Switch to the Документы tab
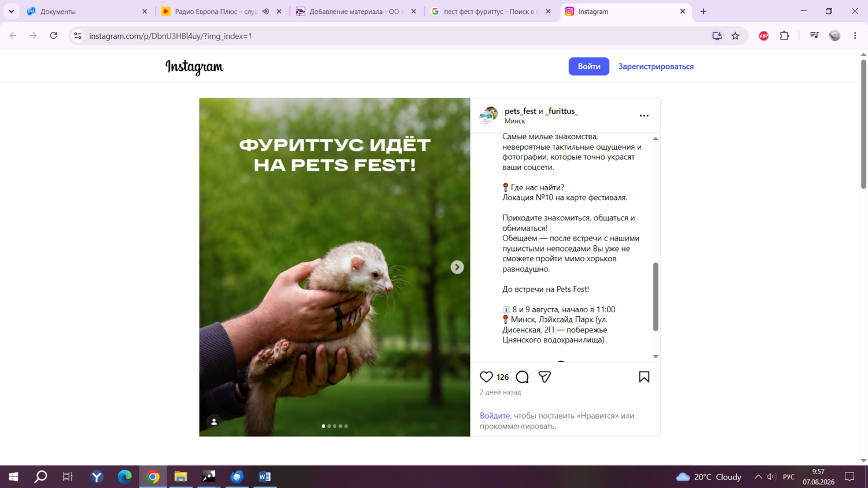Screen dimensions: 868x488 [86, 12]
